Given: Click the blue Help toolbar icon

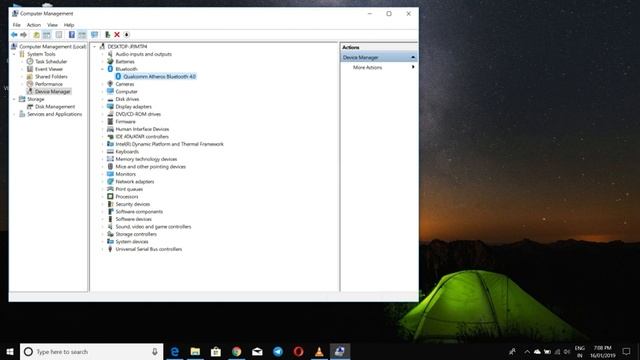Looking at the screenshot, I should tap(71, 35).
